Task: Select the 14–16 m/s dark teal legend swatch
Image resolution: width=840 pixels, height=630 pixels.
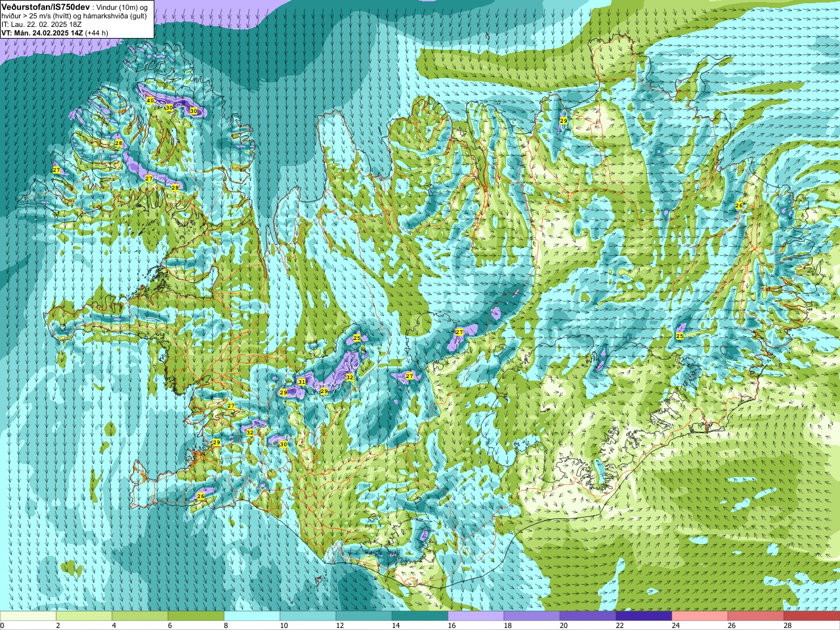Action: tap(420, 616)
